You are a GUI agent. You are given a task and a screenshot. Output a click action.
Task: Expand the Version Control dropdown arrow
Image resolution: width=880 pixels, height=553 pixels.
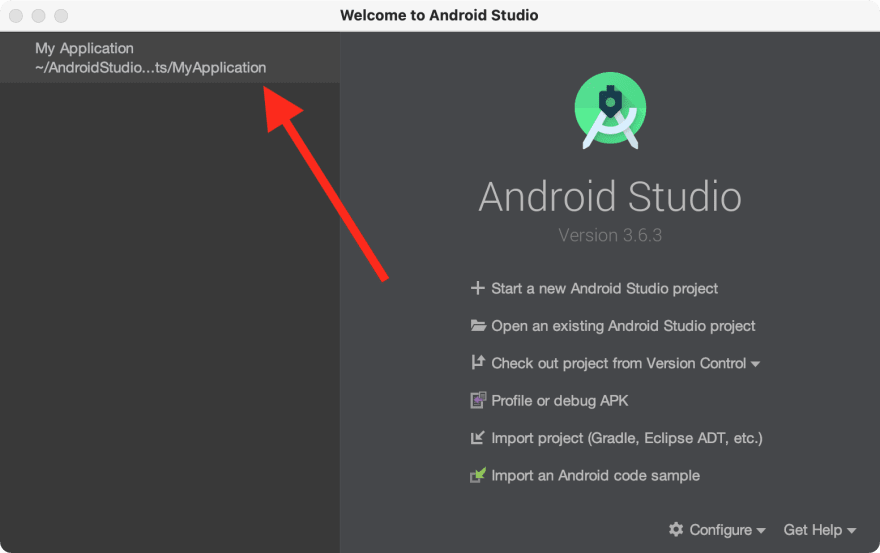[755, 364]
